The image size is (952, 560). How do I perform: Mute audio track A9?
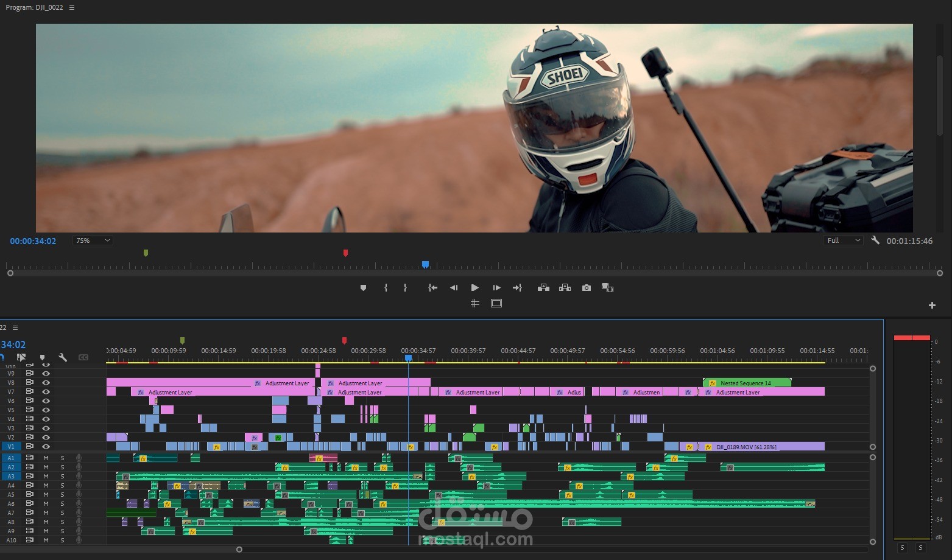coord(46,531)
